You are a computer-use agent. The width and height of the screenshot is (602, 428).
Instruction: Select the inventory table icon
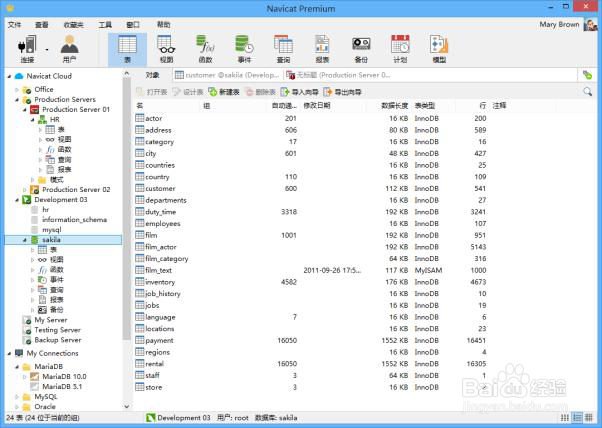(140, 282)
